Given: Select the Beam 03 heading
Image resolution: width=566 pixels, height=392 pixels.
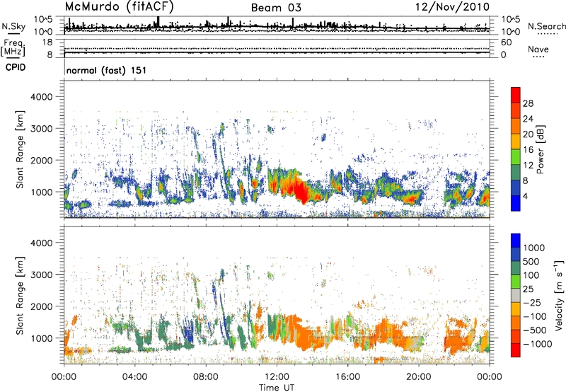Looking at the screenshot, I should click(x=276, y=8).
